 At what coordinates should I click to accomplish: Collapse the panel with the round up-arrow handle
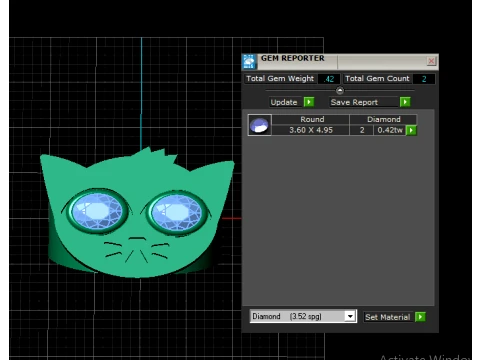click(x=340, y=90)
